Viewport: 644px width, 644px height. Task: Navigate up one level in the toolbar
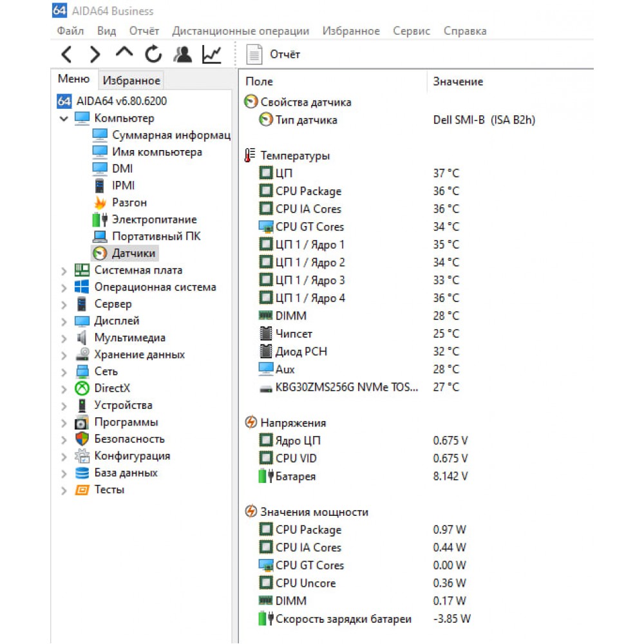pyautogui.click(x=124, y=53)
